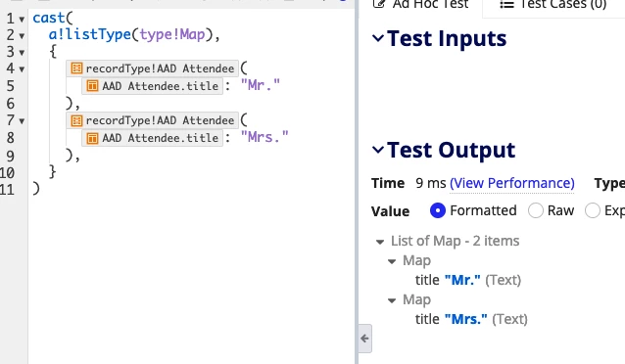Fold code at line 1 arrow
The height and width of the screenshot is (364, 625).
coord(22,20)
